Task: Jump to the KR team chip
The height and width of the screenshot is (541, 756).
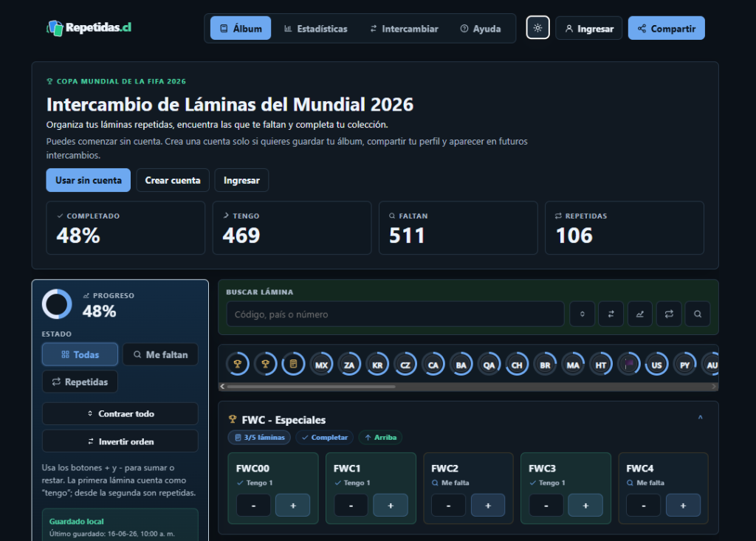Action: (377, 364)
